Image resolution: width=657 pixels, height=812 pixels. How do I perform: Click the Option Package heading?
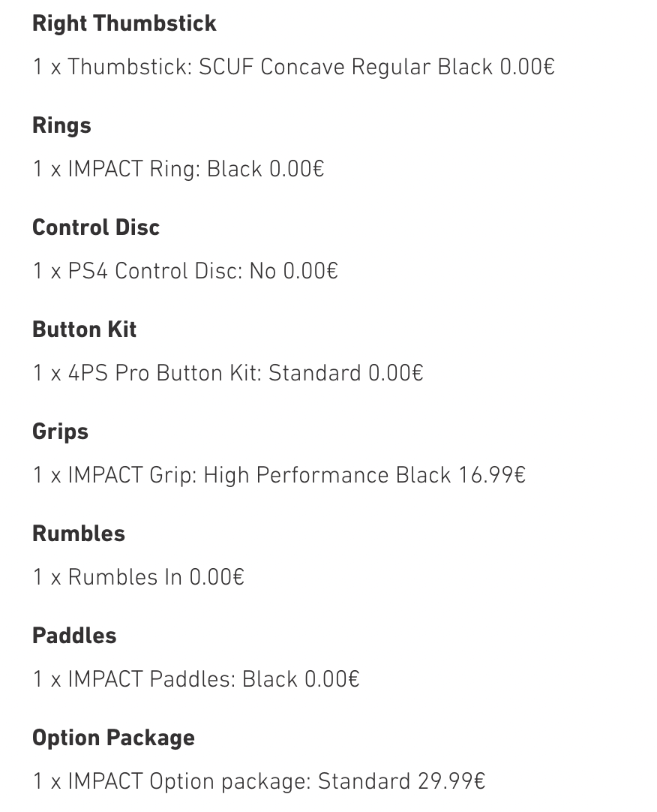coord(113,738)
